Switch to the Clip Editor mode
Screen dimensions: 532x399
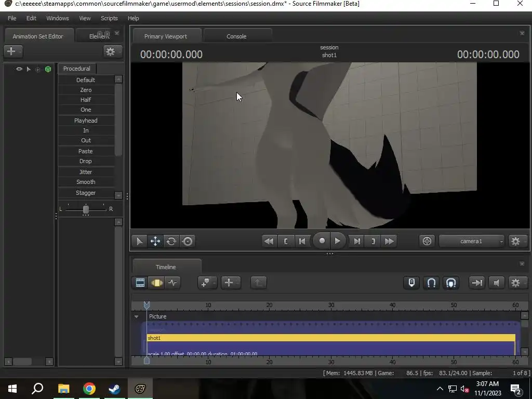pos(140,283)
